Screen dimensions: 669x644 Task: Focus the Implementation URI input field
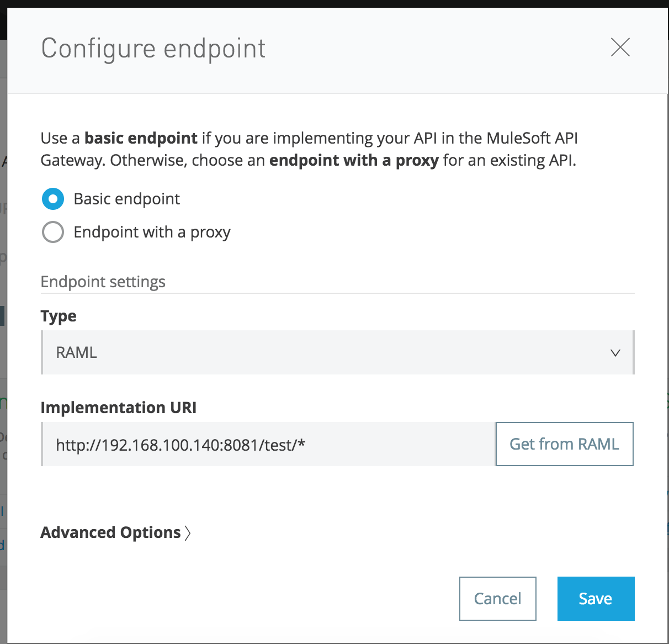click(x=268, y=445)
